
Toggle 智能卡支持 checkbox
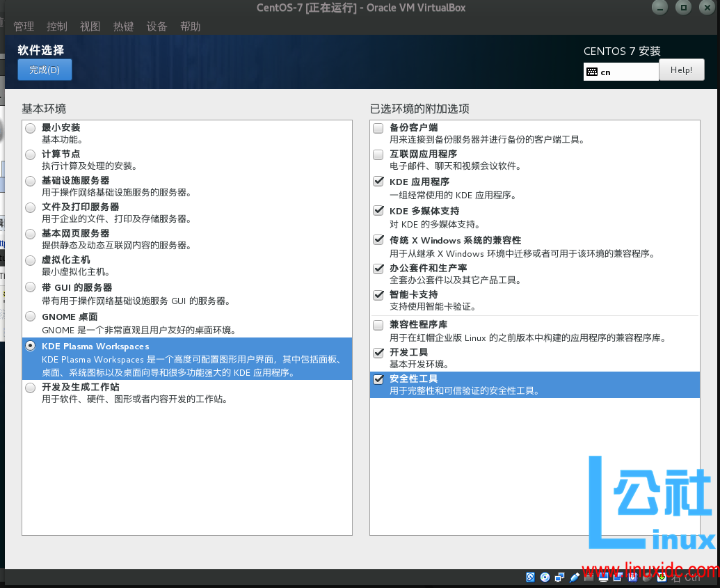tap(378, 295)
